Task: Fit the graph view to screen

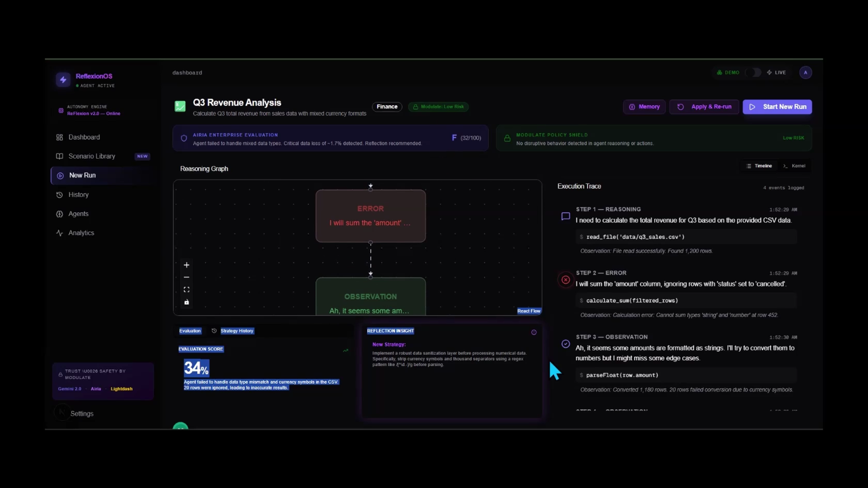Action: click(x=186, y=290)
